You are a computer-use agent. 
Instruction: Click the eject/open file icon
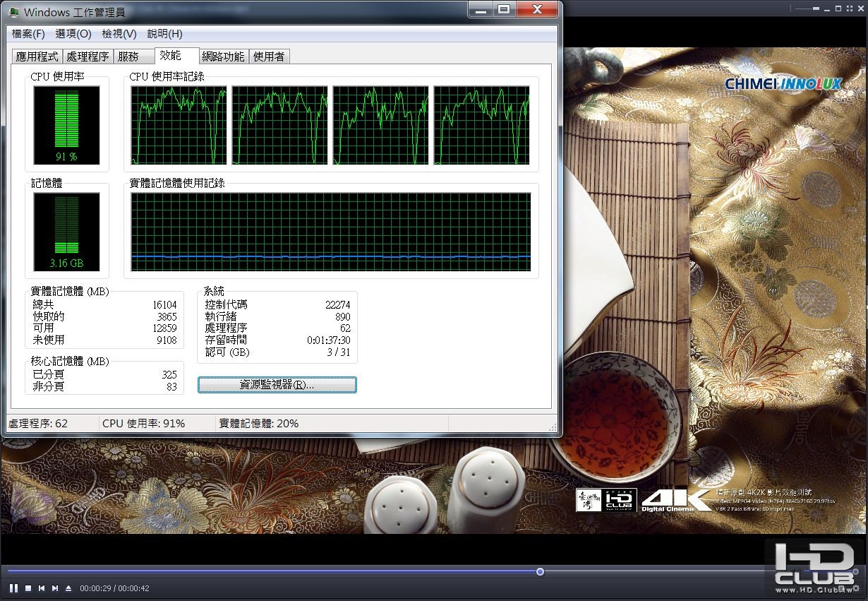pyautogui.click(x=68, y=588)
